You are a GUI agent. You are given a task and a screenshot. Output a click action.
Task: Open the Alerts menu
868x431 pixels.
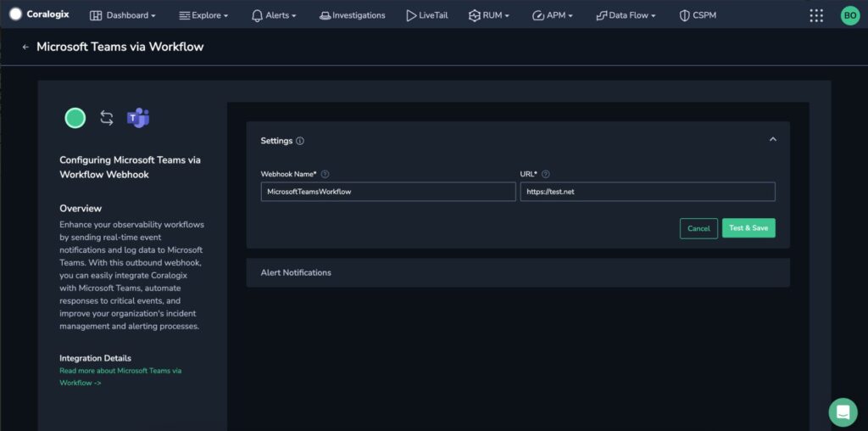pyautogui.click(x=274, y=15)
